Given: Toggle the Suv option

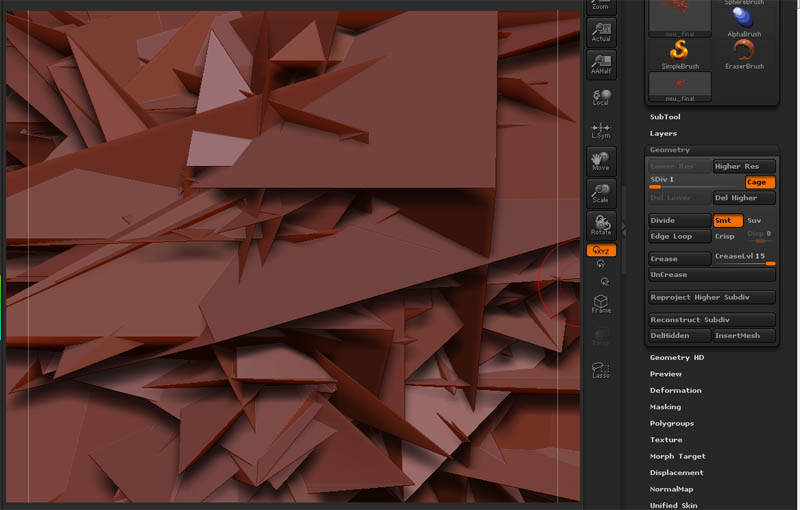Looking at the screenshot, I should pyautogui.click(x=754, y=220).
